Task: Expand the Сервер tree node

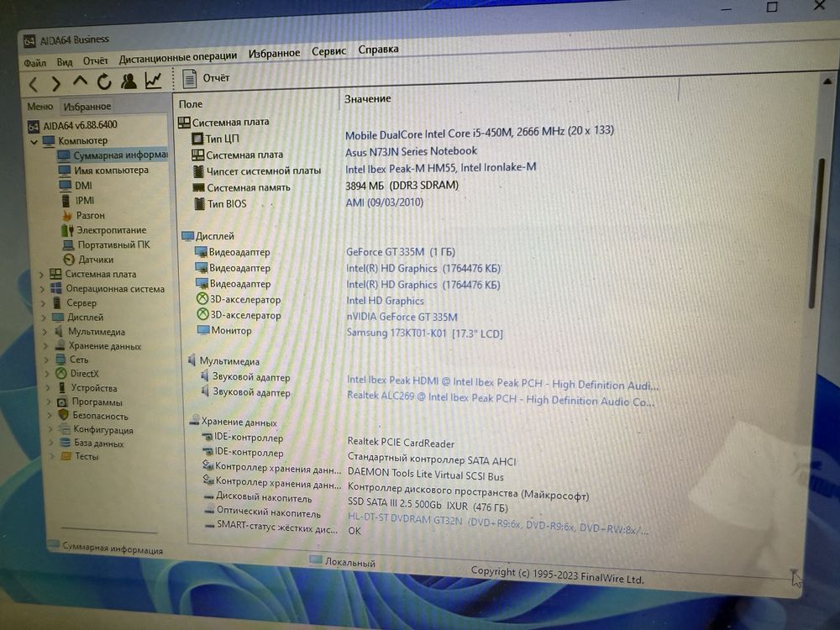Action: pyautogui.click(x=44, y=303)
